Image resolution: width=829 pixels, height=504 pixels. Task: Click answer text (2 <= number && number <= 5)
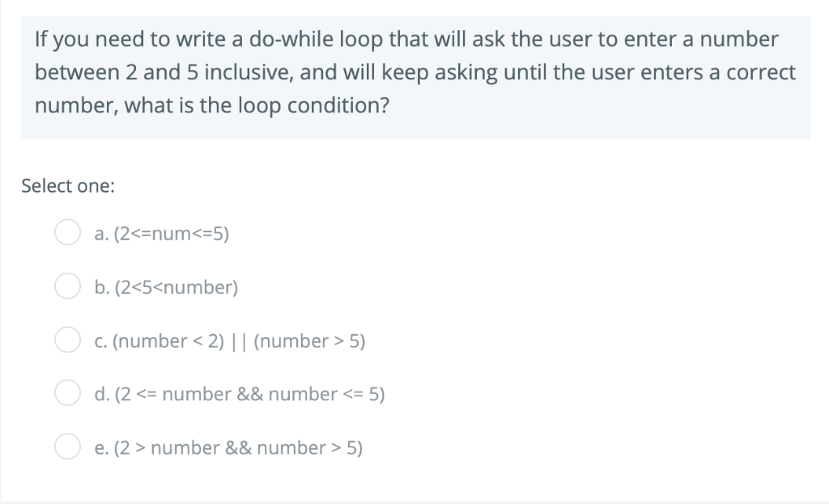coord(240,394)
